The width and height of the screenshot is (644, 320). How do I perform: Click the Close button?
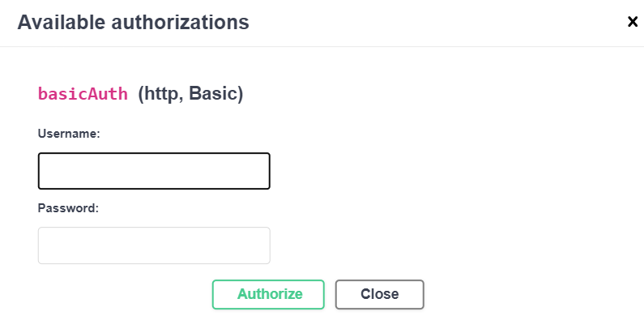coord(379,294)
